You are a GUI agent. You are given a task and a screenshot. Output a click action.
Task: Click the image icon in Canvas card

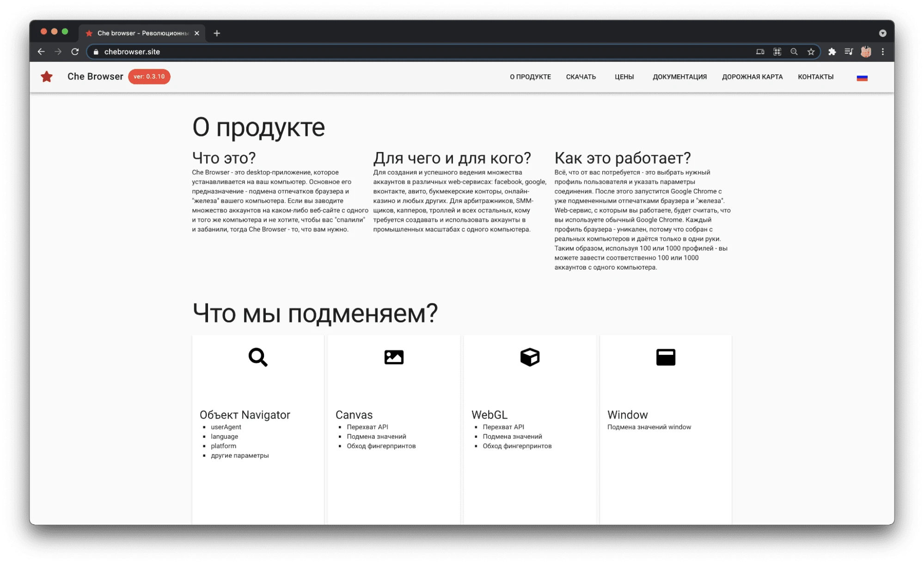(394, 357)
